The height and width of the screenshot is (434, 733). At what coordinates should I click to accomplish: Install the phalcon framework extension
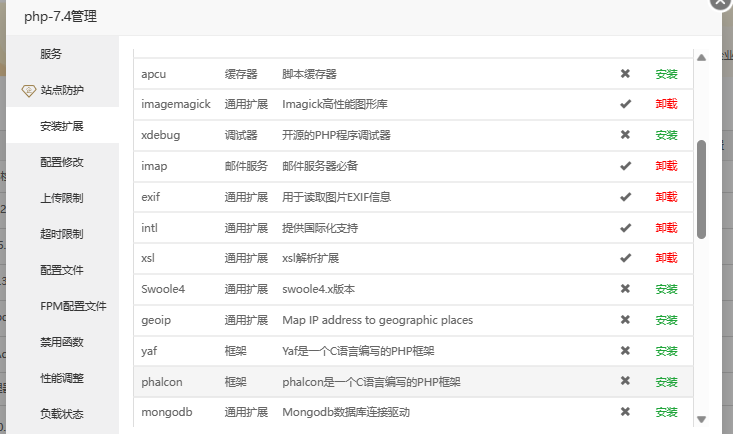tap(666, 382)
